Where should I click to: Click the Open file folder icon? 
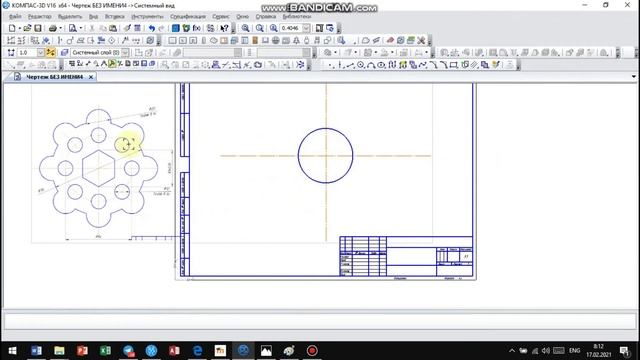27,28
